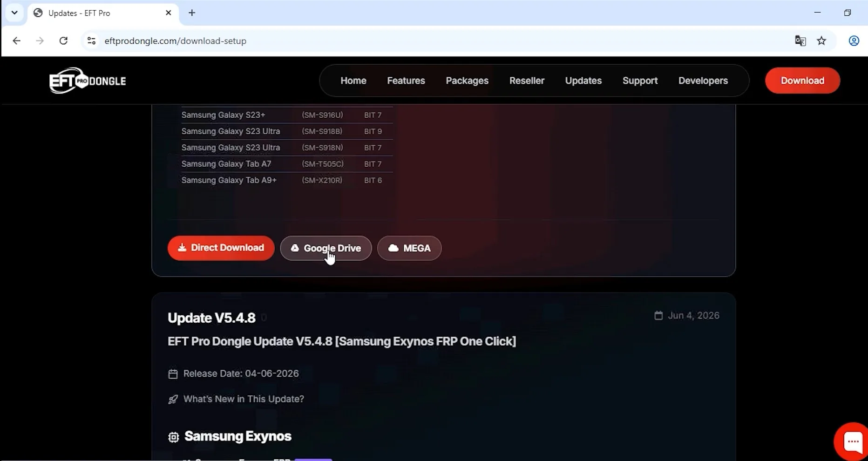Download via MEGA button
868x461 pixels.
coord(409,248)
